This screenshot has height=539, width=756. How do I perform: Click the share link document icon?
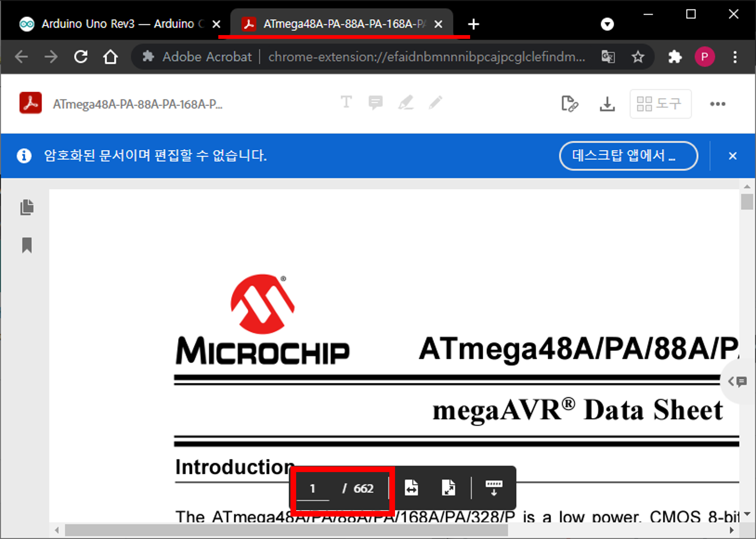569,104
